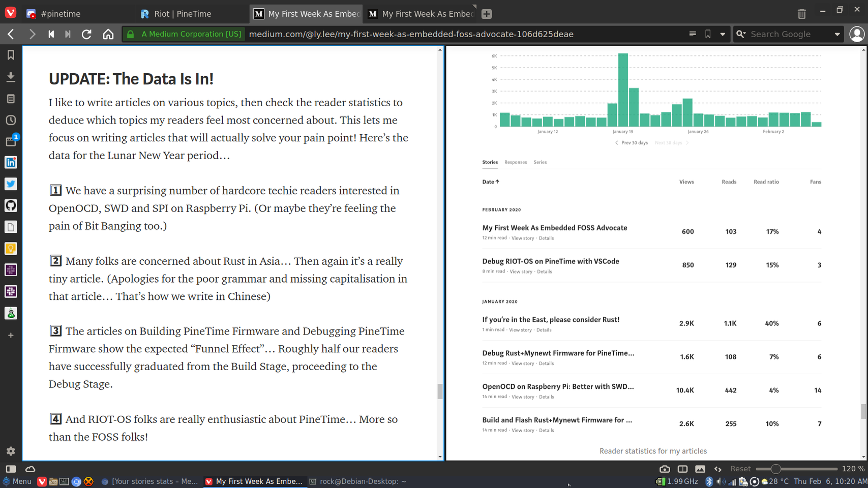
Task: Reload the current page
Action: click(x=86, y=34)
